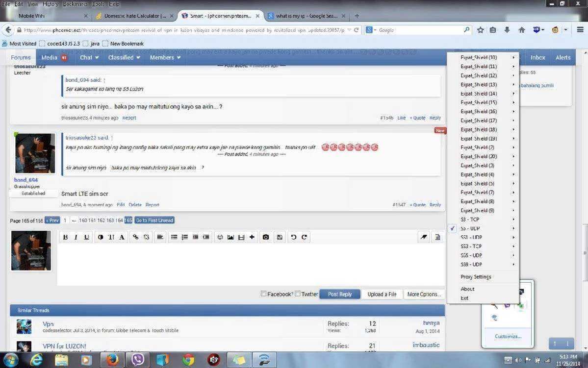Insert ordered numbered list
Image resolution: width=588 pixels, height=368 pixels.
point(184,237)
